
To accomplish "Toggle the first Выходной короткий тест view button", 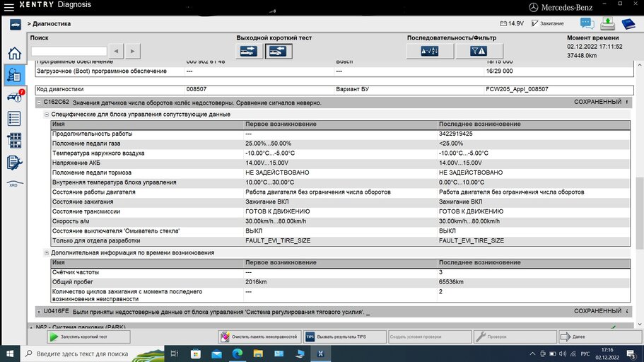I will pos(249,51).
